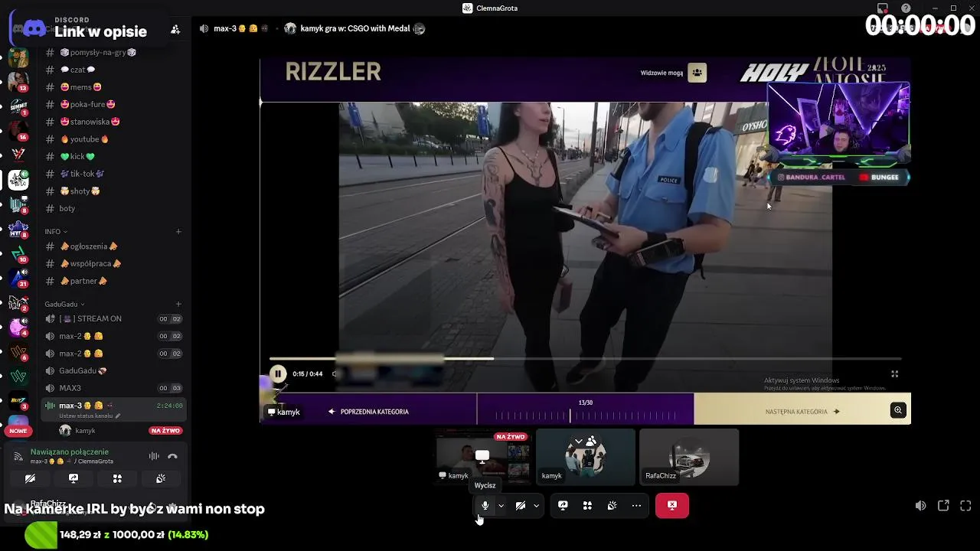Enter fullscreen for the call view
The height and width of the screenshot is (551, 980).
coord(965,506)
